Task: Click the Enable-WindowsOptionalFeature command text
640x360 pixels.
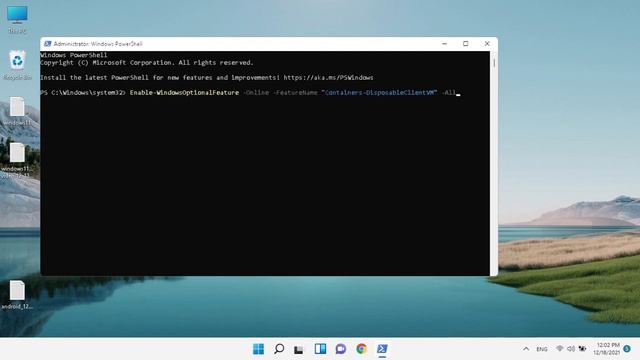Action: tap(184, 93)
